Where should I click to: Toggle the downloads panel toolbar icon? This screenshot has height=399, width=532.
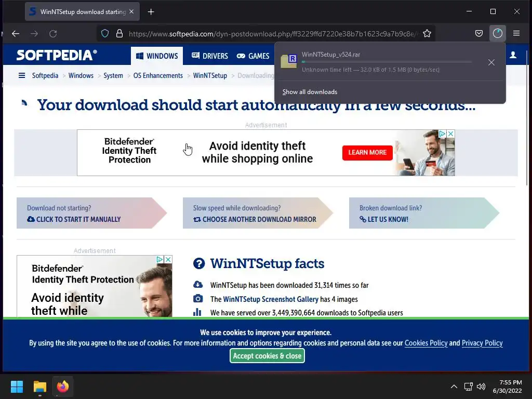(497, 33)
